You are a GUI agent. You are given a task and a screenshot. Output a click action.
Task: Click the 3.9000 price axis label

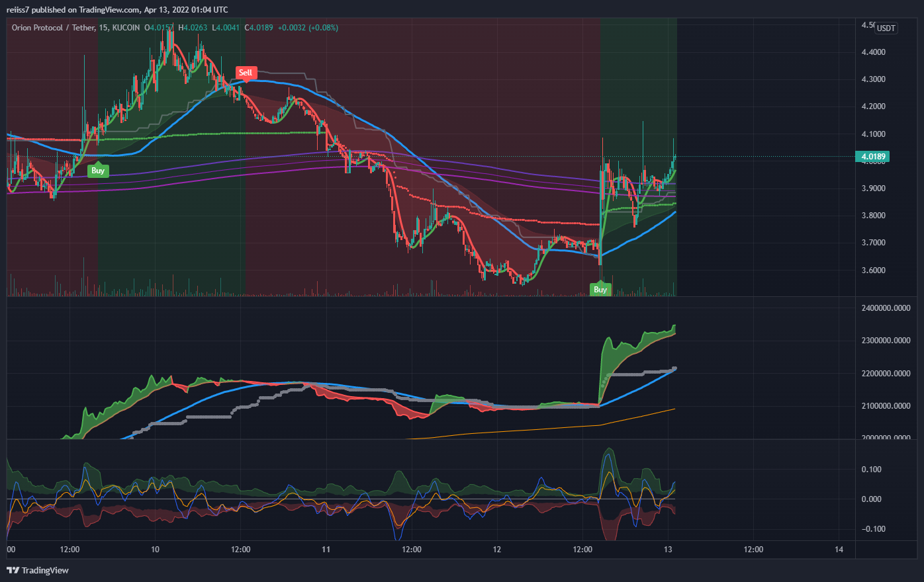pos(874,188)
